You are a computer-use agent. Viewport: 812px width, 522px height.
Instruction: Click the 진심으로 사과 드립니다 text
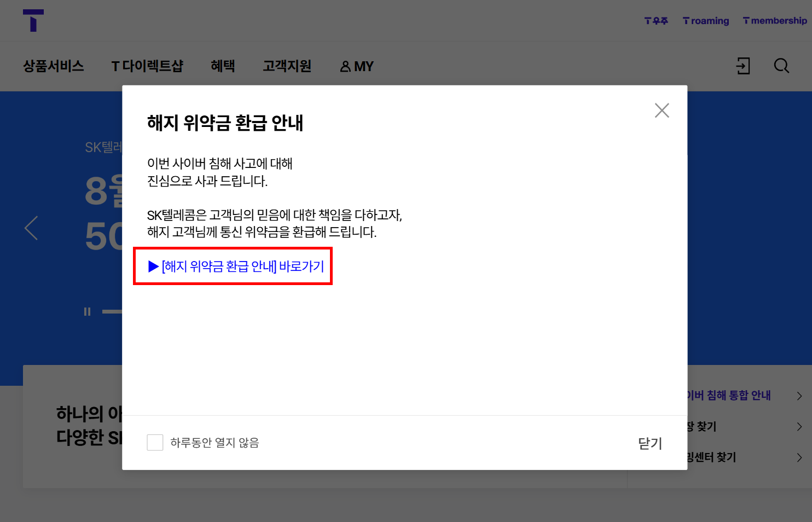(x=207, y=181)
